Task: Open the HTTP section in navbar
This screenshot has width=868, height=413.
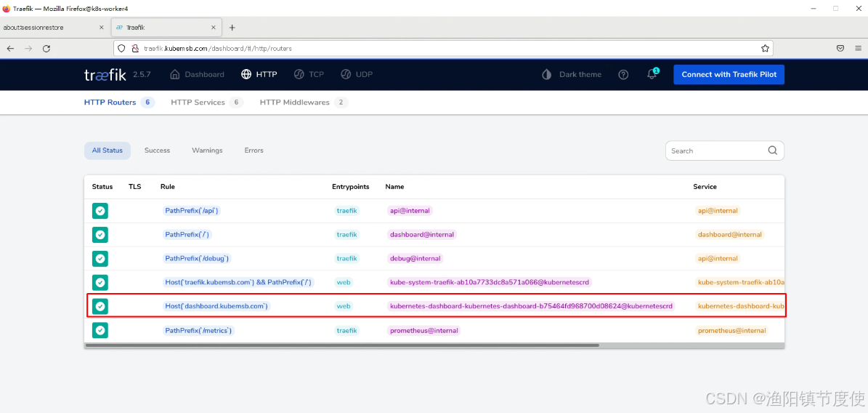Action: tap(259, 74)
